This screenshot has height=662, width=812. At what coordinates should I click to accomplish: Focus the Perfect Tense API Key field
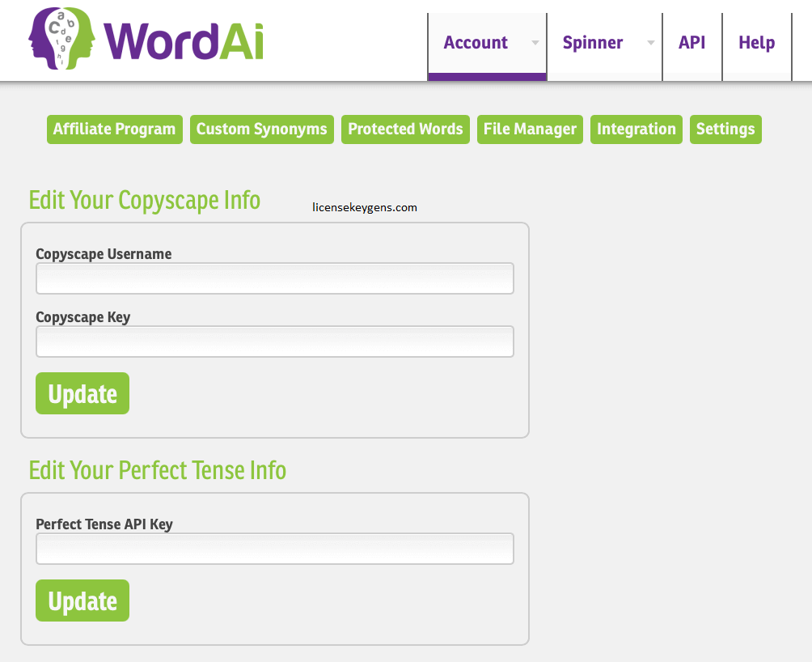click(274, 549)
